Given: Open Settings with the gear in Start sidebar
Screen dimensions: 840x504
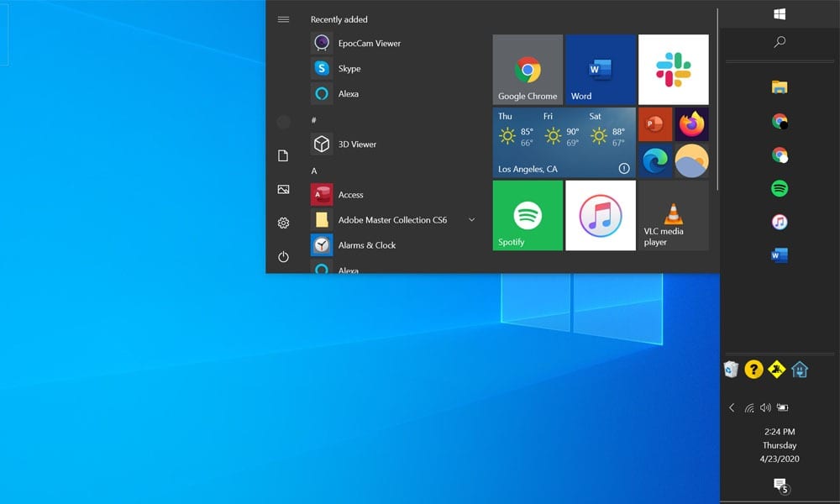Looking at the screenshot, I should [x=283, y=223].
